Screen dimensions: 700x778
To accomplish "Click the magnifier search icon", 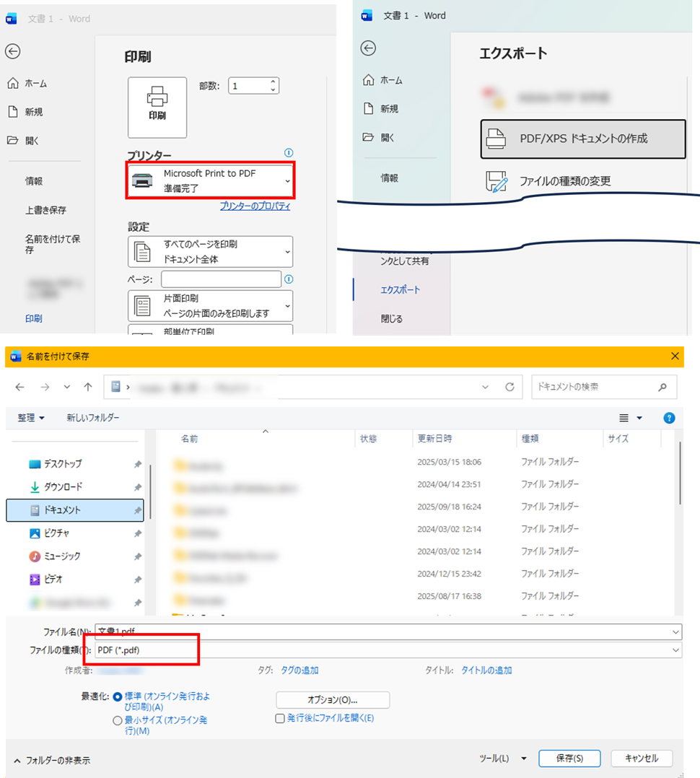I will [x=662, y=387].
